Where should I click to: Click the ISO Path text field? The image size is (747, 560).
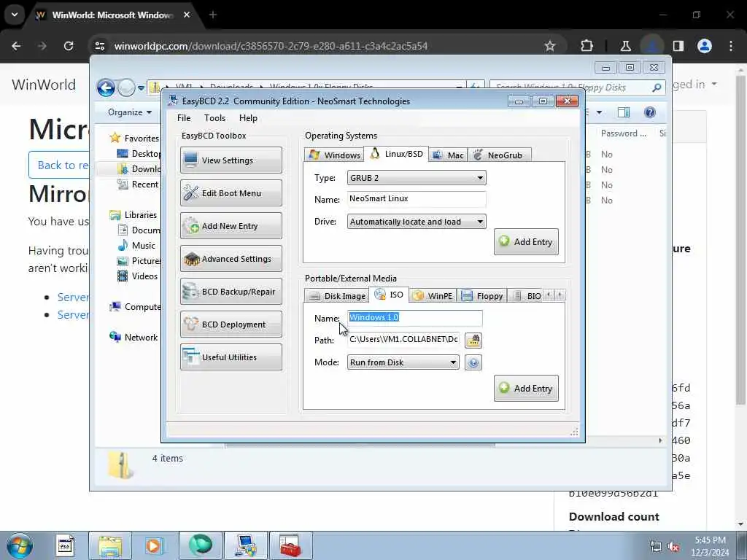(x=403, y=340)
